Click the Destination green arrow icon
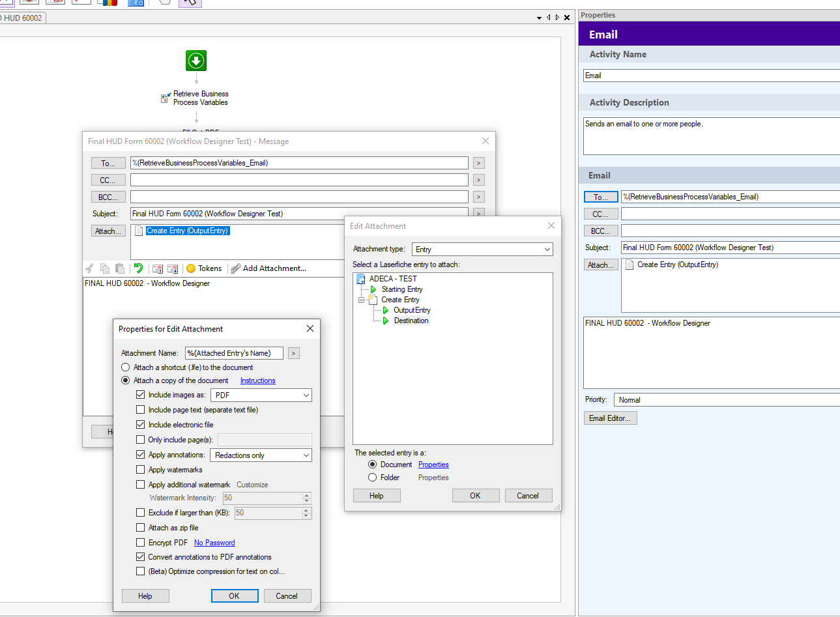 (x=386, y=321)
